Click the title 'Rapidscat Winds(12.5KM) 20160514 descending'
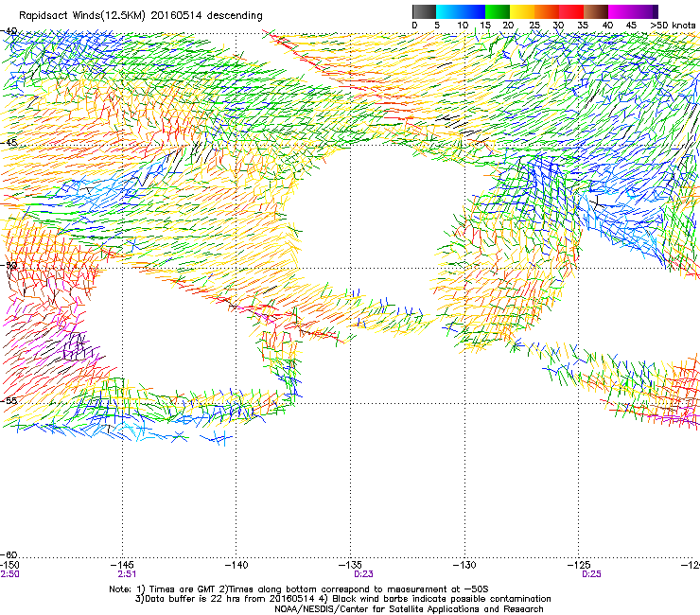The image size is (700, 615). 141,16
